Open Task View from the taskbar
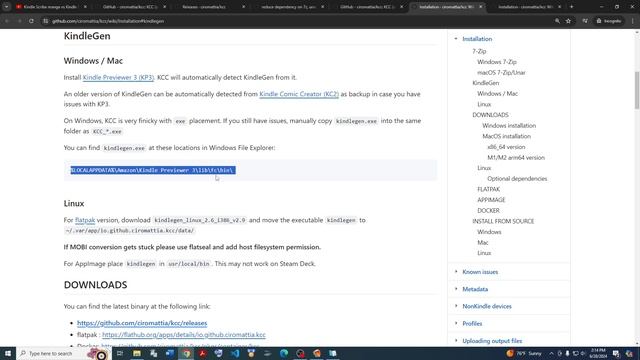The height and width of the screenshot is (360, 640). (x=120, y=353)
